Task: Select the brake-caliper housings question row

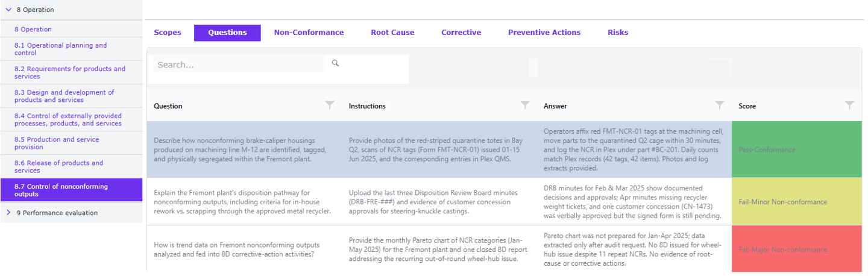Action: coord(241,149)
